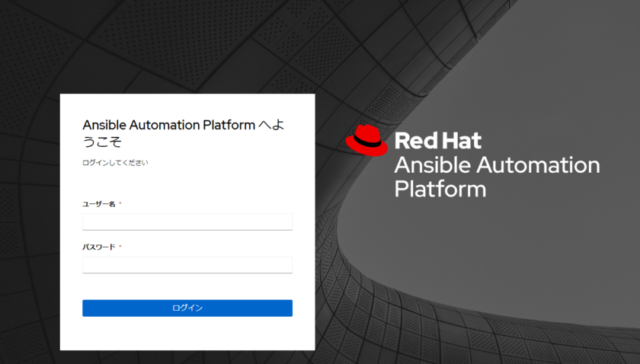This screenshot has width=640, height=364.
Task: Focus the パスワード input field
Action: click(187, 265)
